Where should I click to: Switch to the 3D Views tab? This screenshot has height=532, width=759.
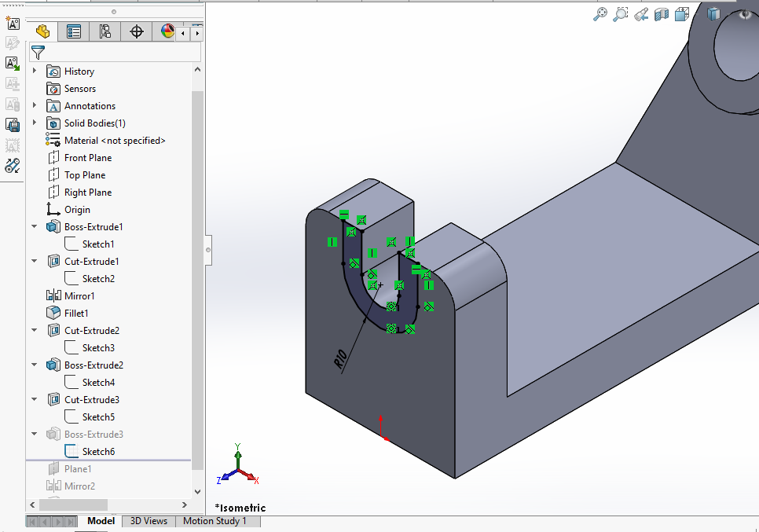click(x=148, y=521)
